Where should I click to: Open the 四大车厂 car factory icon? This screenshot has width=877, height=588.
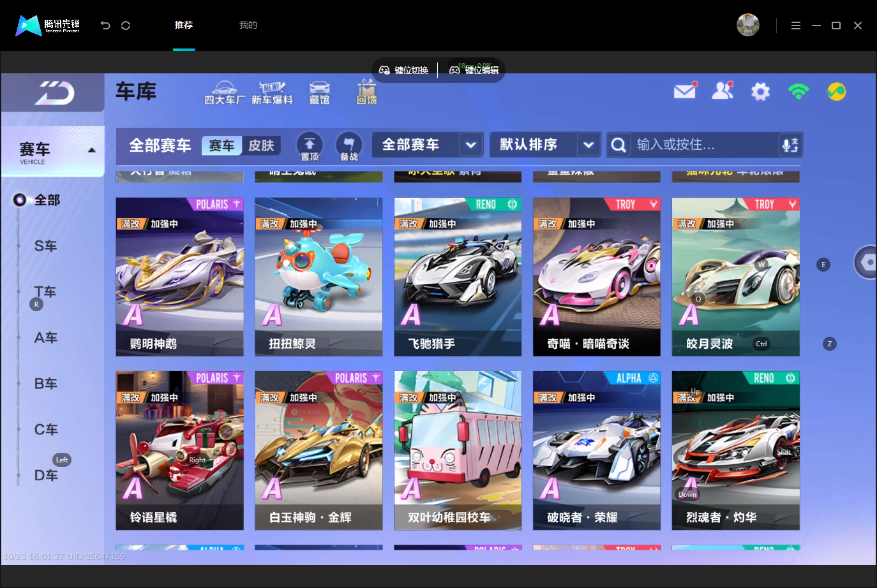224,93
